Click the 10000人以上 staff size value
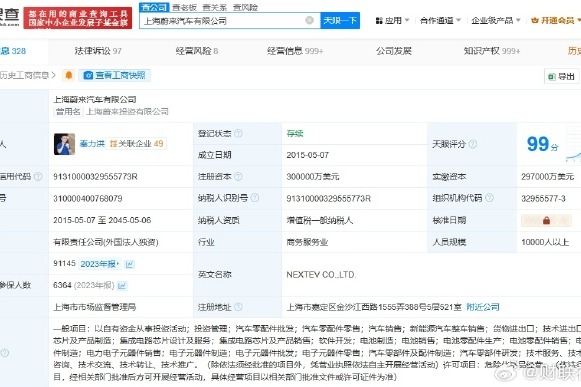 545,242
